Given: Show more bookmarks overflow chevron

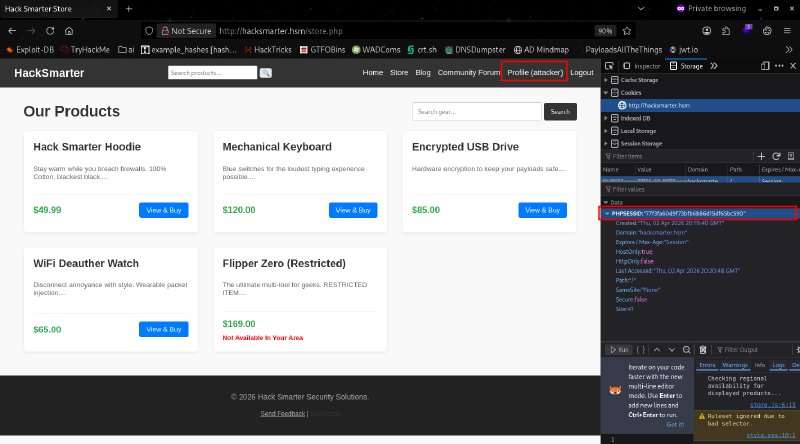Looking at the screenshot, I should click(789, 50).
